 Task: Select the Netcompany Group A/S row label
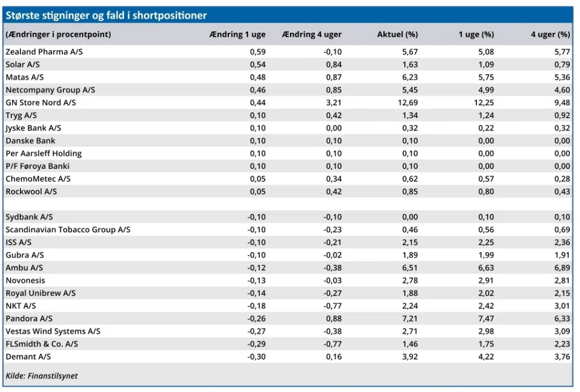[50, 90]
